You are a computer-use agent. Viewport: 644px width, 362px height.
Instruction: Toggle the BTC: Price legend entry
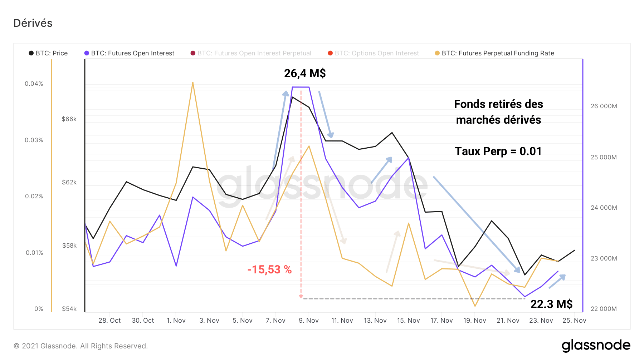point(48,53)
